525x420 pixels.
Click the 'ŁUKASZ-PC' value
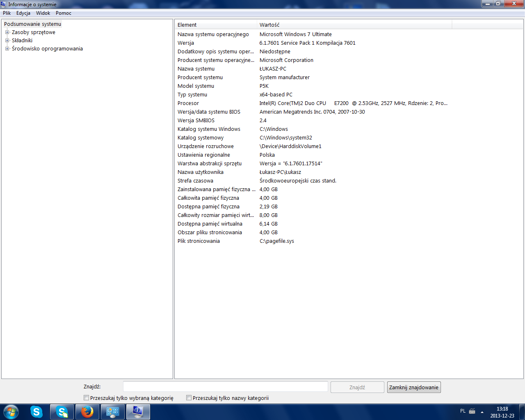[x=273, y=68]
